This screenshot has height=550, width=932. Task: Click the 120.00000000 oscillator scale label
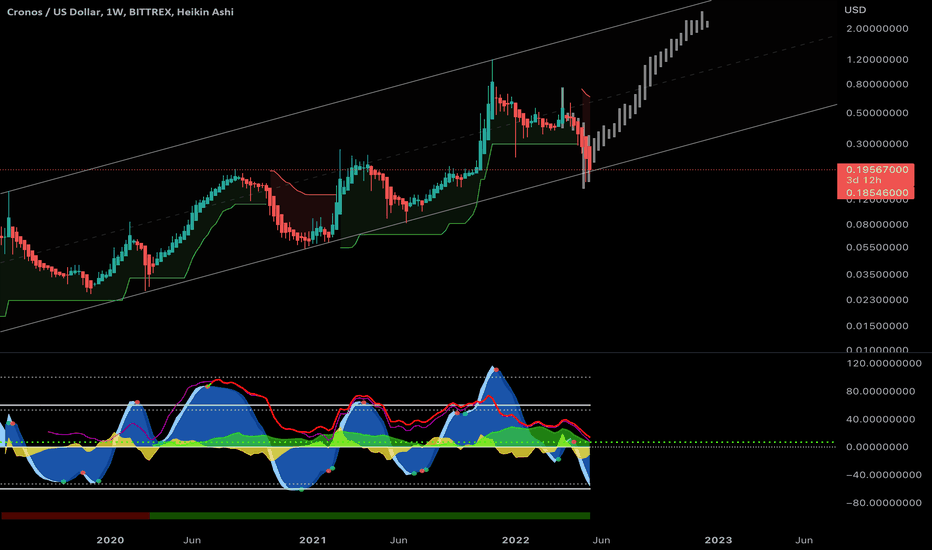[x=884, y=363]
